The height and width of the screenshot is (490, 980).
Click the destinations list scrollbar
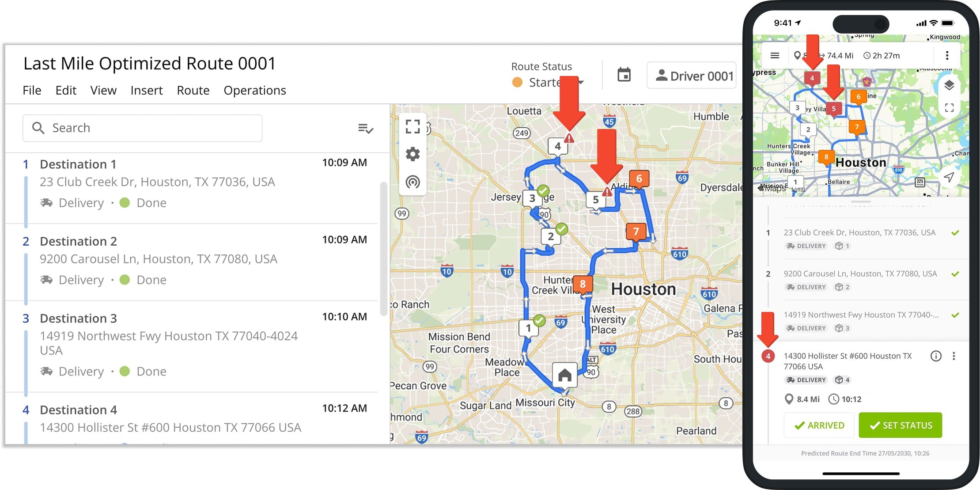point(383,247)
